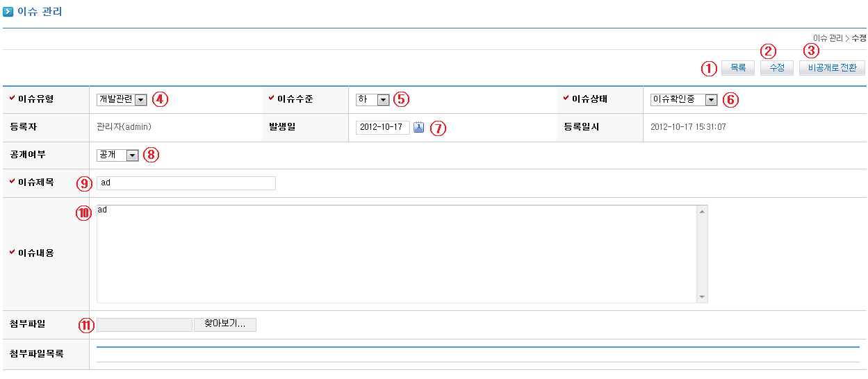Screen dimensions: 868x379
Task: Click the 찾아보기... browse button
Action: (225, 325)
